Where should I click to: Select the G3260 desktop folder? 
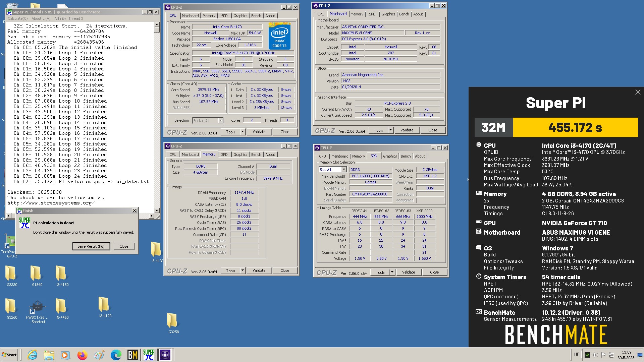coord(12,308)
